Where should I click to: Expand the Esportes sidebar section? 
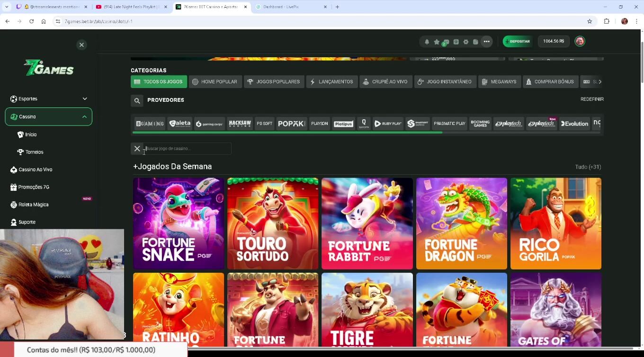(x=48, y=99)
